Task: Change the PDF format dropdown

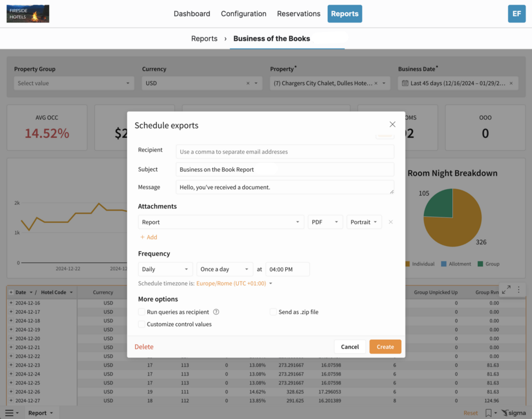Action: (x=325, y=222)
